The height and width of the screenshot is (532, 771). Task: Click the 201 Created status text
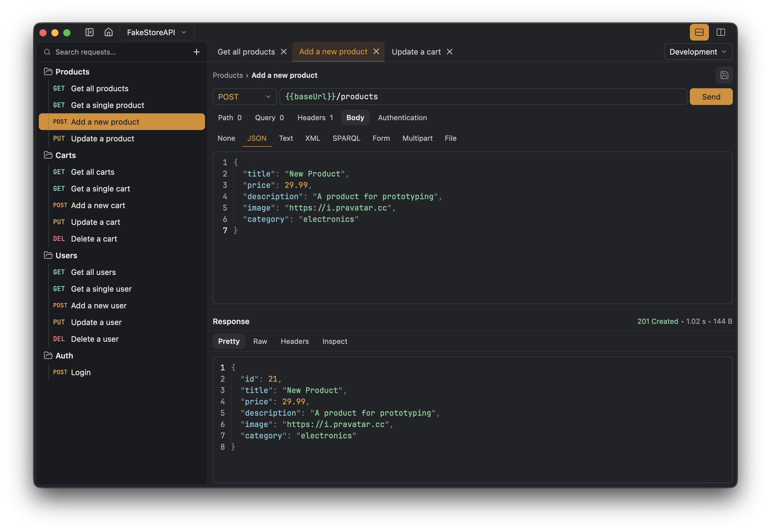(x=657, y=321)
